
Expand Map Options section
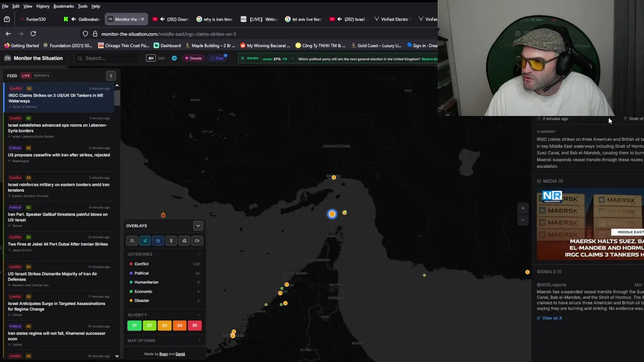[x=164, y=341]
